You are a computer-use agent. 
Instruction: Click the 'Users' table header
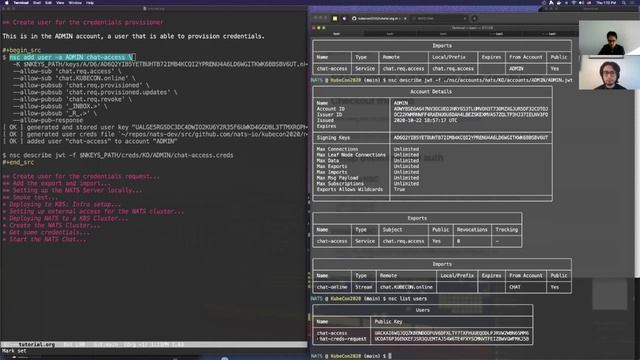(x=422, y=310)
